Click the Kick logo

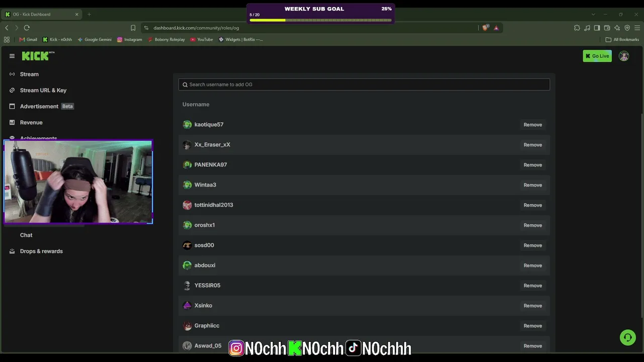(38, 56)
